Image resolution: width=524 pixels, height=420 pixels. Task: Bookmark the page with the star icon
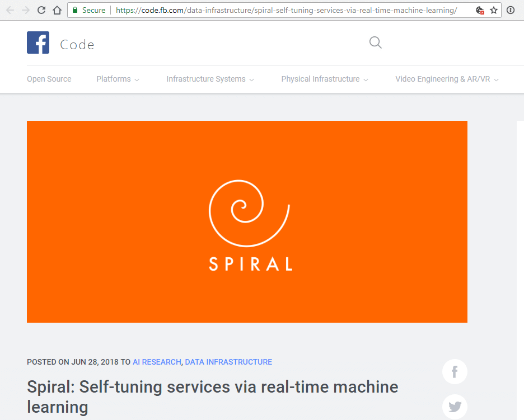(493, 10)
